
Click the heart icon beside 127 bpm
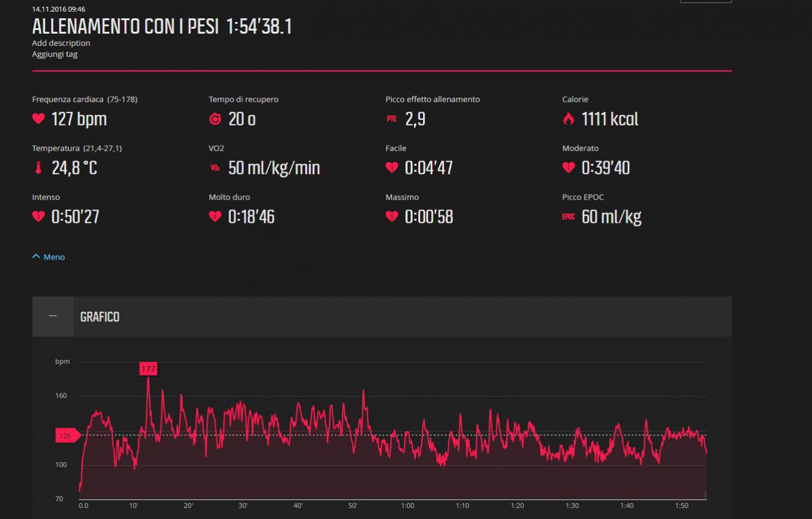[x=39, y=119]
